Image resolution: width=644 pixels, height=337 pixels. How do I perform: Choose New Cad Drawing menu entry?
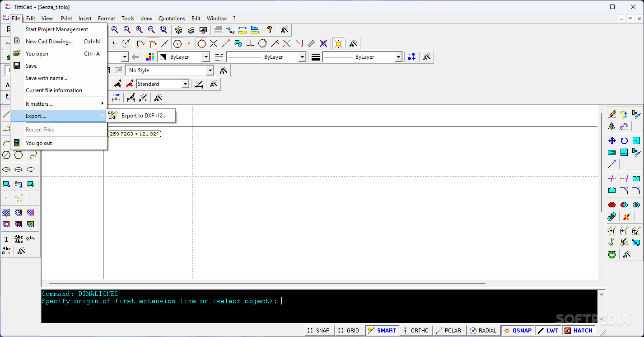click(x=59, y=42)
